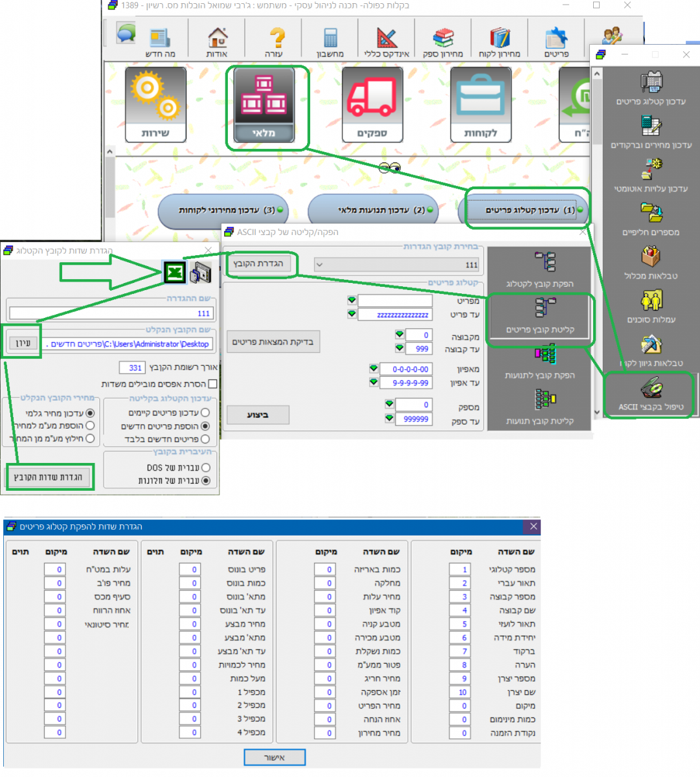Click the הגדרת שדות הקובץ button
Viewport: 700px width, 777px height.
coord(49,477)
